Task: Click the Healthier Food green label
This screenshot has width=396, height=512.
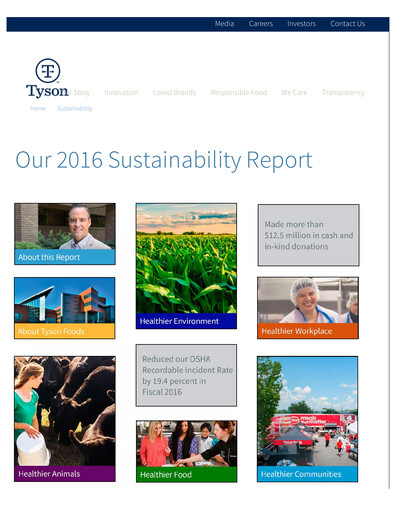Action: coord(187,474)
